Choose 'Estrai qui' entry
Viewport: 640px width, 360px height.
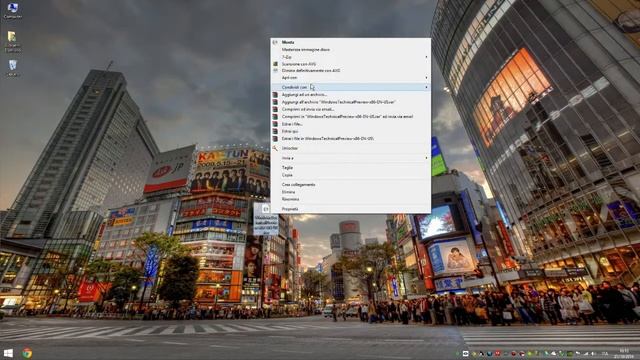pyautogui.click(x=351, y=131)
